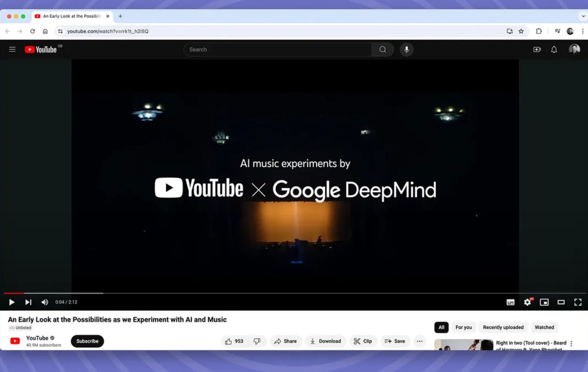Enable Miniplayer mode

[544, 302]
